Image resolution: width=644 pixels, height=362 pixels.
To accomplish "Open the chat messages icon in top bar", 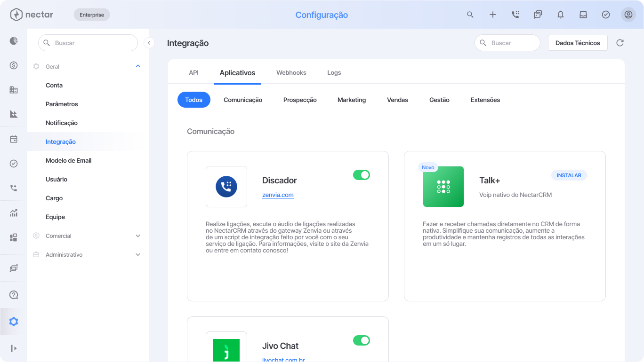I will 538,15.
